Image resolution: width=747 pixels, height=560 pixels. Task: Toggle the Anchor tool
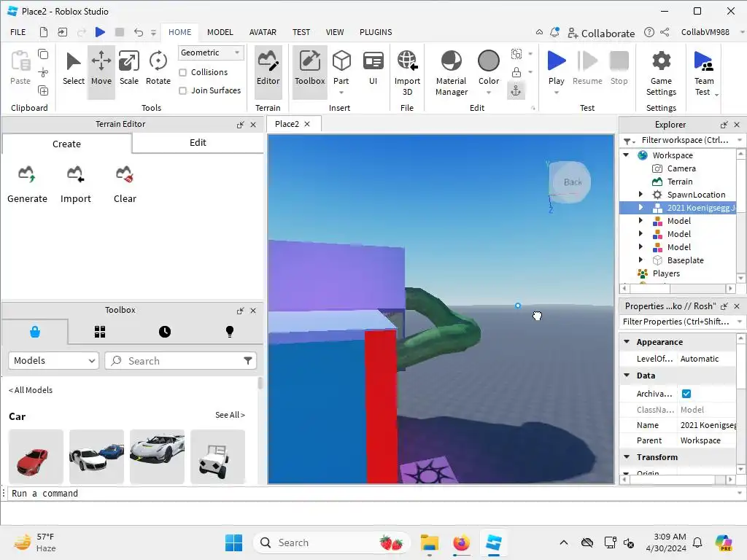(516, 90)
